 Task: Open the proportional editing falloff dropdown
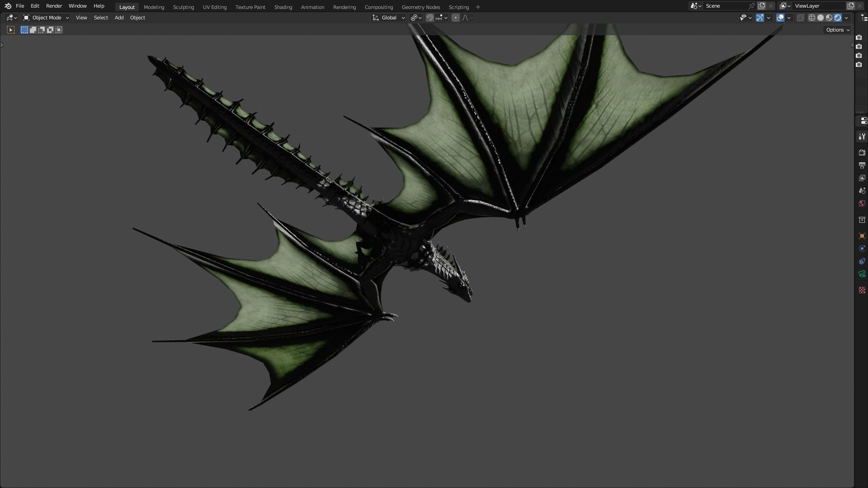click(467, 18)
